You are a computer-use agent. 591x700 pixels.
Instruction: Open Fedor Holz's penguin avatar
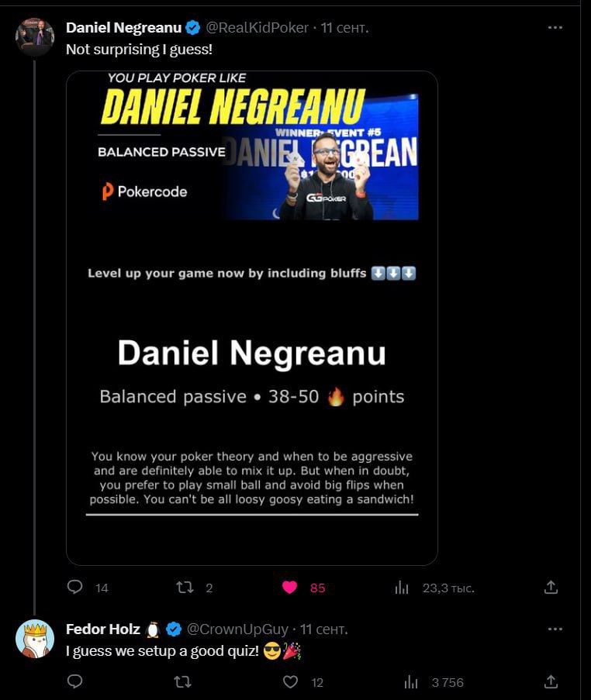pos(35,639)
